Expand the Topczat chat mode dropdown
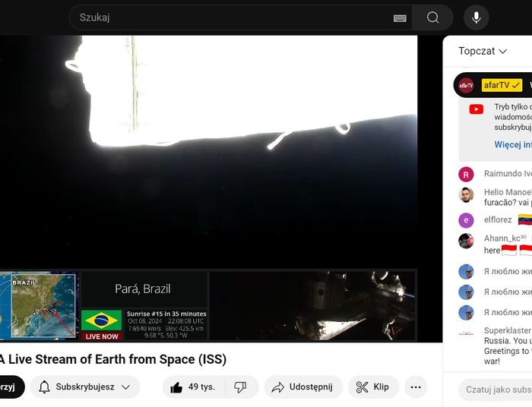The width and height of the screenshot is (532, 407). (x=483, y=51)
